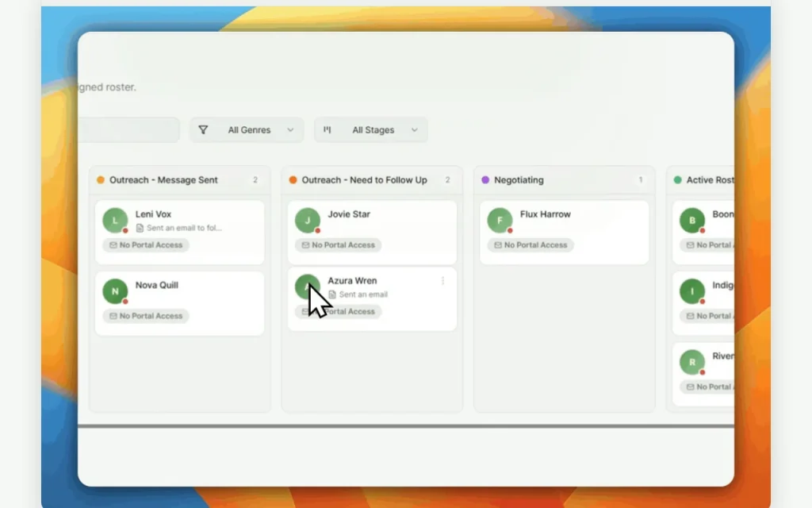Select the "I" avatar in Active Roster column
812x508 pixels.
tap(692, 291)
